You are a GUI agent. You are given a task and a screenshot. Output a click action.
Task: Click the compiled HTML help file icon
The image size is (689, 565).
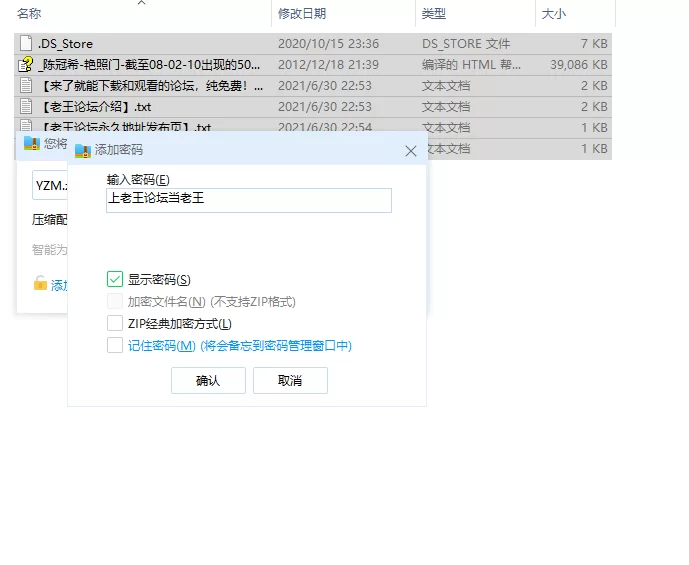tap(26, 65)
